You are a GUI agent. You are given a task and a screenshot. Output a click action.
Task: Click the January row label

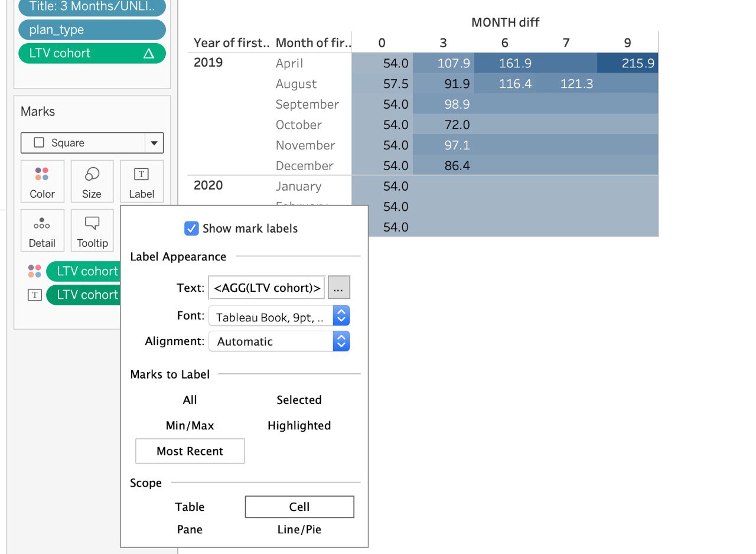tap(299, 187)
